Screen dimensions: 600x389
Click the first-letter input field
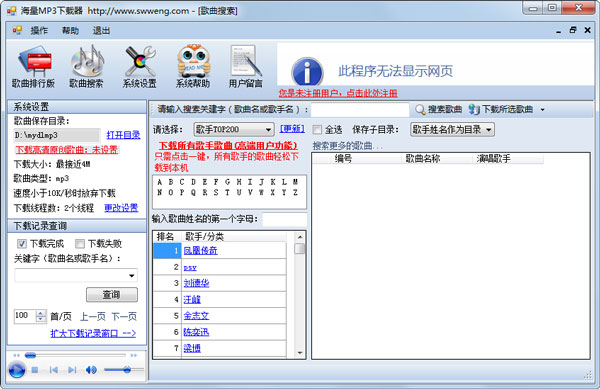(284, 219)
